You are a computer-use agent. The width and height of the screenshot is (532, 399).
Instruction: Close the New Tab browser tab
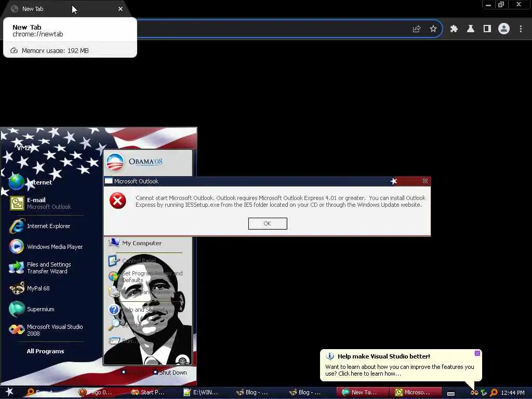tap(121, 9)
